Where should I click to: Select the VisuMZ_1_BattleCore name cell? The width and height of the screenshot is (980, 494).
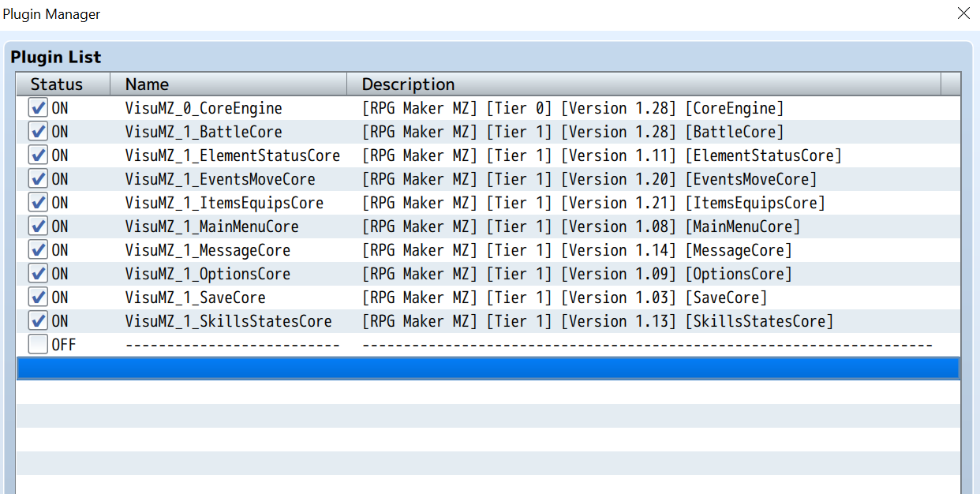click(204, 132)
